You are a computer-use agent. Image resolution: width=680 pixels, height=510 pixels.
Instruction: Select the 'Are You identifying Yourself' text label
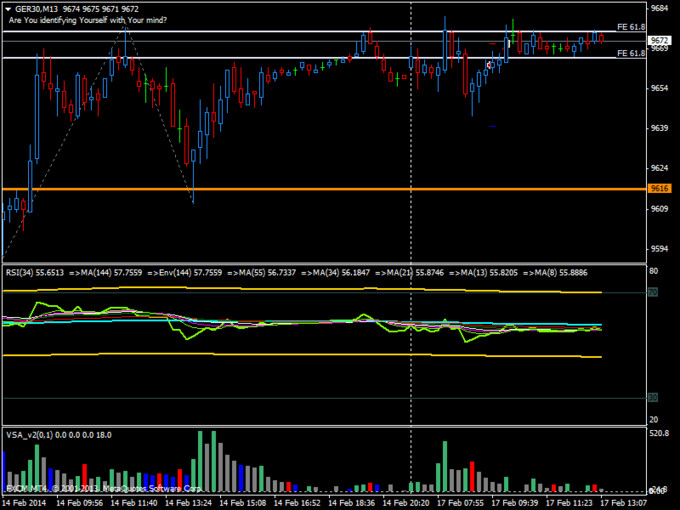(88, 19)
